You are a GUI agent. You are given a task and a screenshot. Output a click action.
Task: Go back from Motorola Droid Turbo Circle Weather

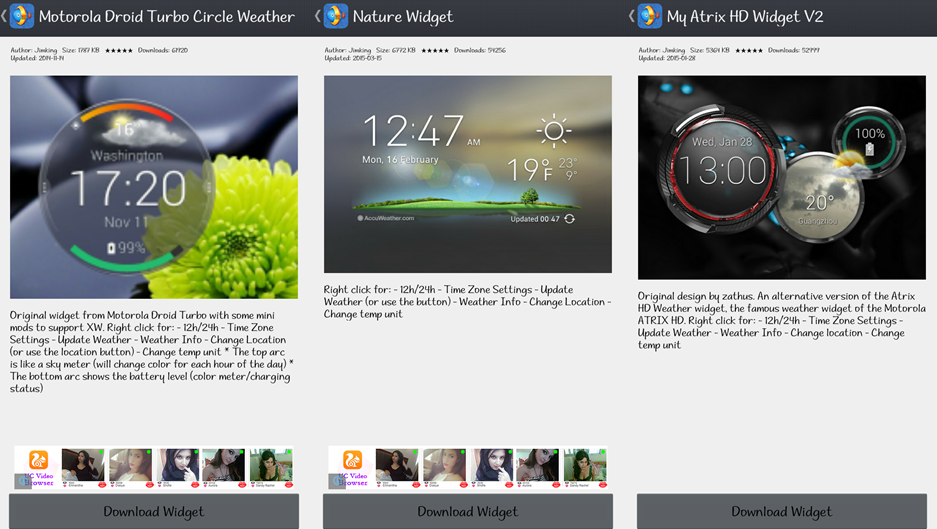4,16
